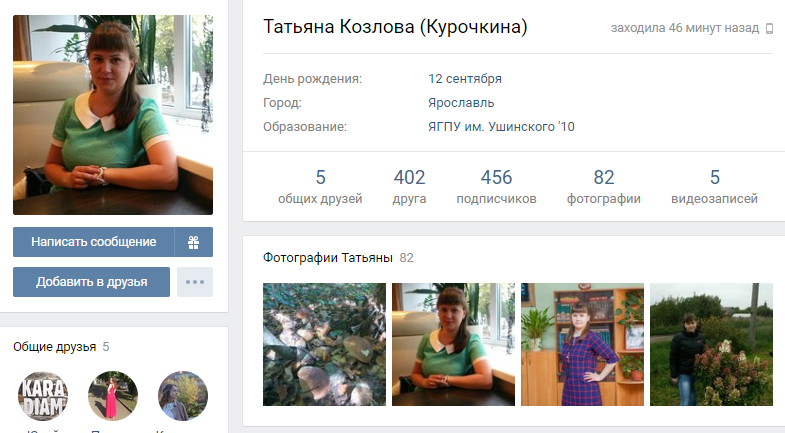785x433 pixels.
Task: Open friend avatar with autumn trees
Action: pyautogui.click(x=183, y=396)
